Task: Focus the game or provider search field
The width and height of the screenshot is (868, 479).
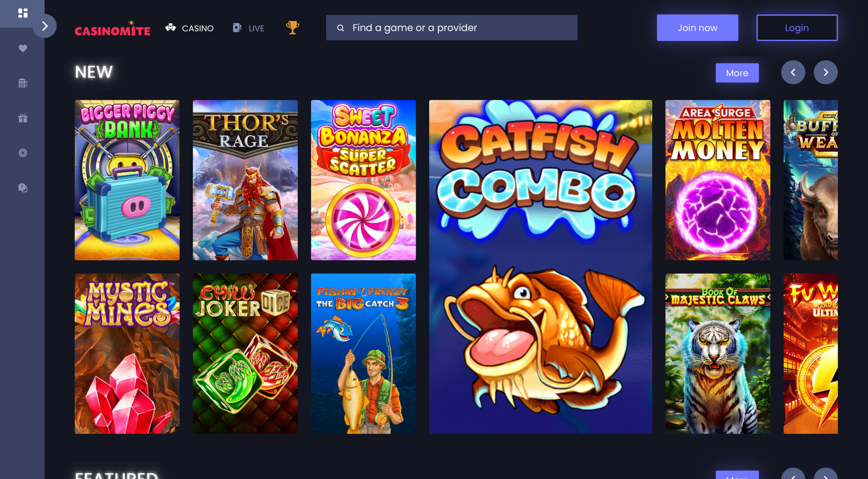Action: [452, 28]
